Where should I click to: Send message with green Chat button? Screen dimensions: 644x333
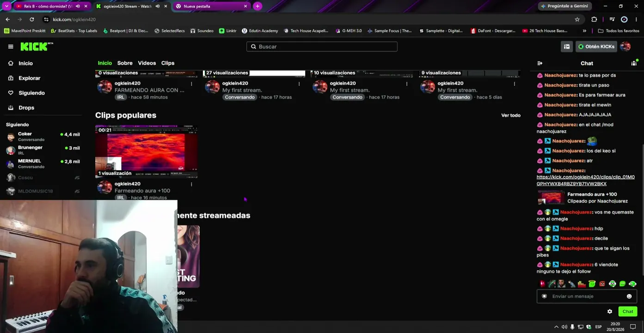tap(628, 311)
